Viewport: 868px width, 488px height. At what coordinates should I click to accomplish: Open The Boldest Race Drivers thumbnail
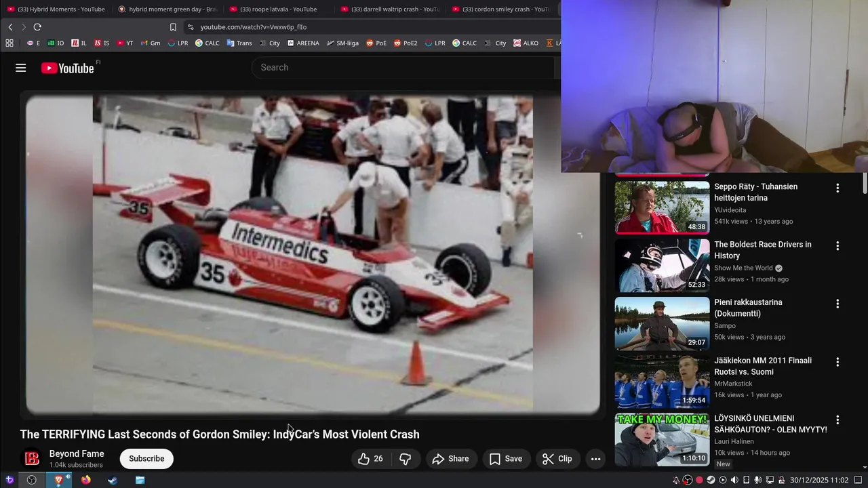(662, 265)
